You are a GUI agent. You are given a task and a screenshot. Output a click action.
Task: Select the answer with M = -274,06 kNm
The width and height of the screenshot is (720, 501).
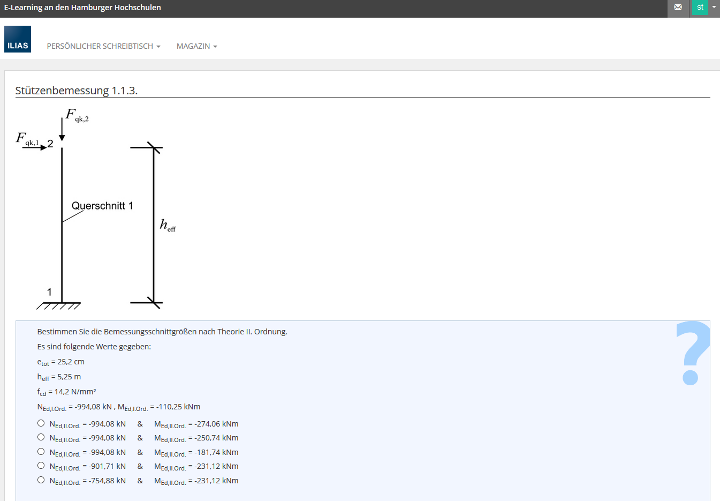click(40, 423)
